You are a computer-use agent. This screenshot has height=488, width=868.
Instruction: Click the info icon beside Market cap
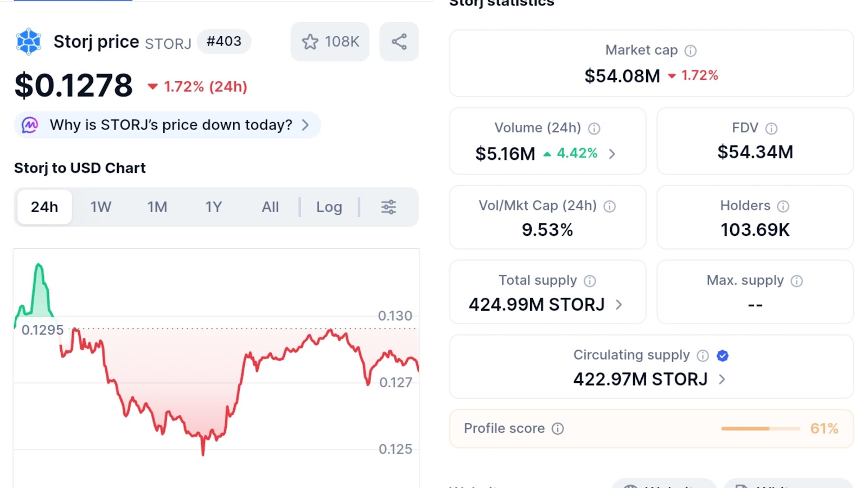point(690,51)
